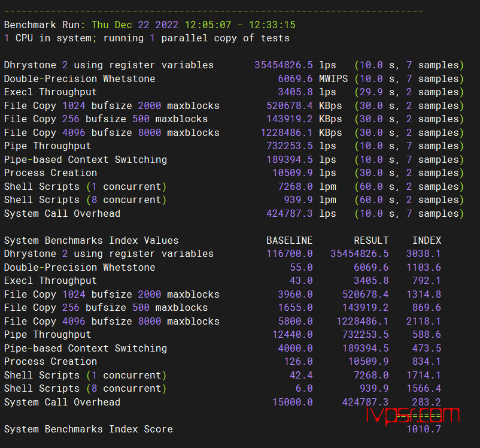Click Process Creation index '834.1'
The width and height of the screenshot is (480, 448).
(x=426, y=362)
